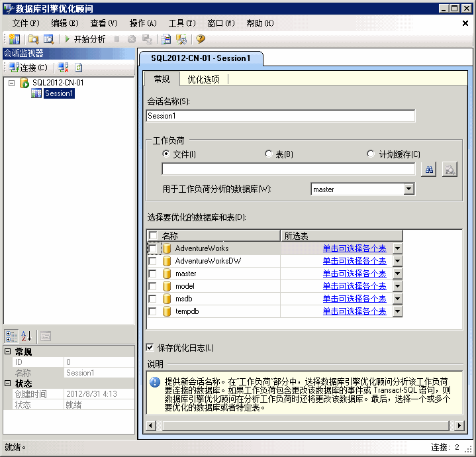The width and height of the screenshot is (476, 457).
Task: Check the msdb database checkbox
Action: (153, 299)
